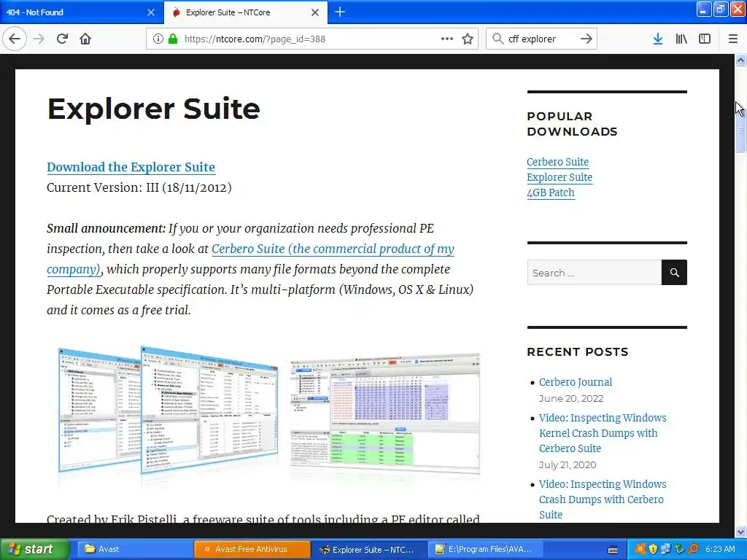The width and height of the screenshot is (747, 560).
Task: Submit sidebar search with magnifier button
Action: click(x=674, y=273)
